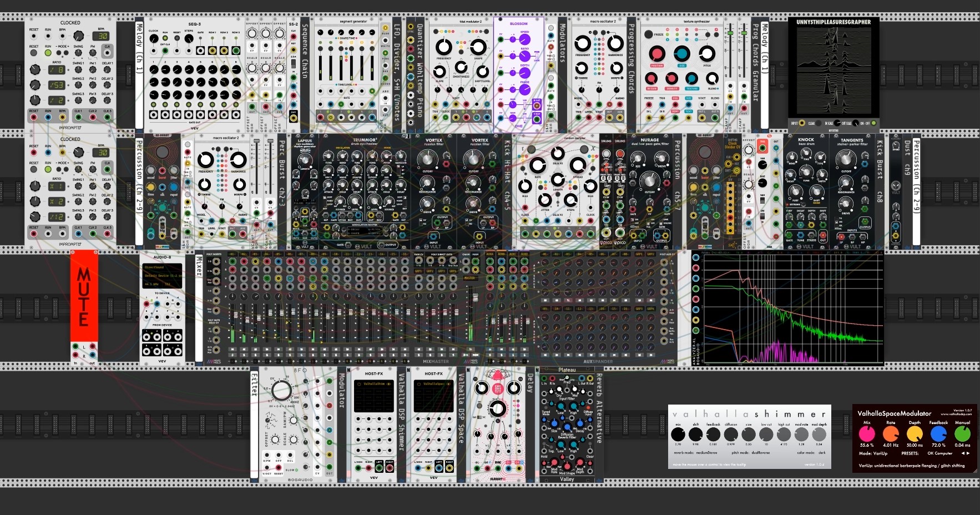980x515 pixels.
Task: Click the leftmost slider on the segment generator module
Action: [x=320, y=68]
